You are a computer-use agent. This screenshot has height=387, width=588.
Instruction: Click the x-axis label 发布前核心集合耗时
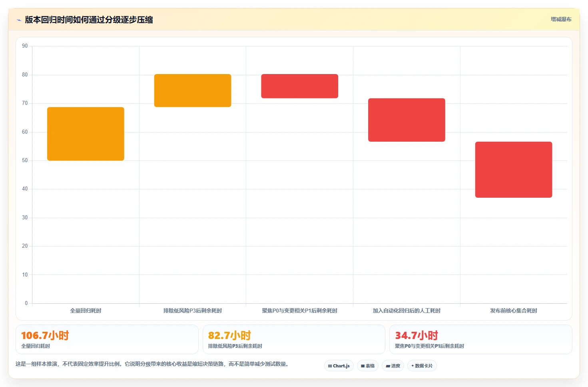coord(514,311)
